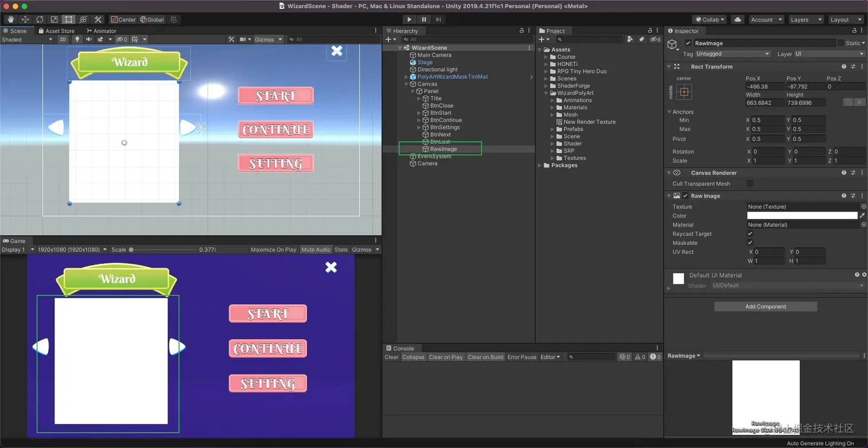Open the Account dropdown

click(766, 20)
